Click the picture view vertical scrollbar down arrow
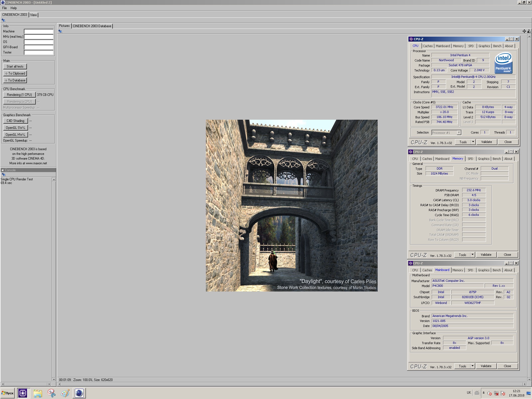Viewport: 532px width, 399px height. point(529,379)
